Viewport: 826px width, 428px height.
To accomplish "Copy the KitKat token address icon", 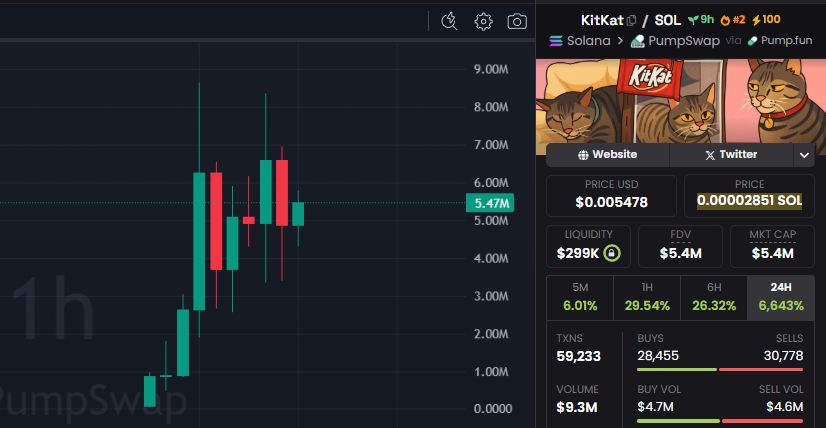I will (x=632, y=21).
